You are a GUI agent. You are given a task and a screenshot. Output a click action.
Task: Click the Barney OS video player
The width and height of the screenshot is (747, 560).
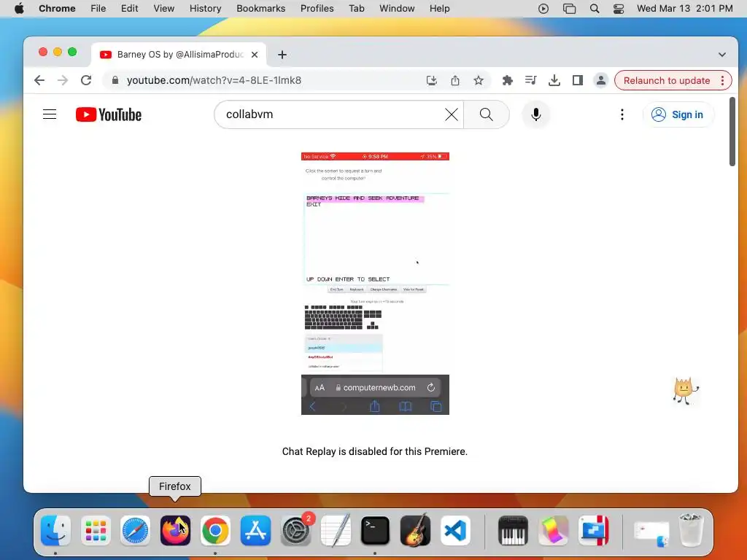(375, 284)
